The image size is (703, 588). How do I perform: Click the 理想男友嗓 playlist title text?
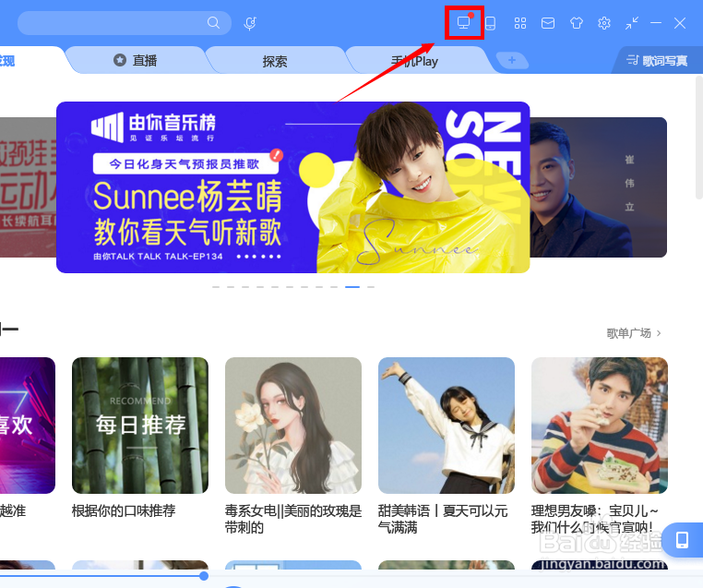595,519
